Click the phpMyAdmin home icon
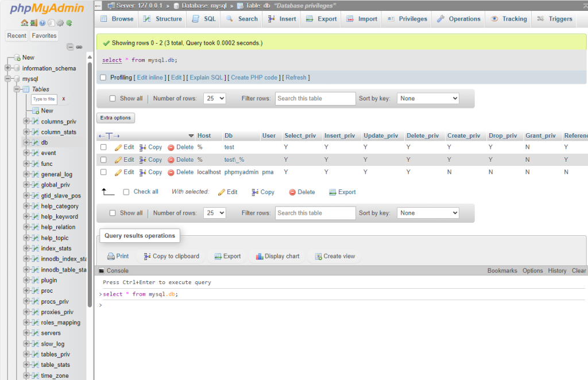Image resolution: width=588 pixels, height=380 pixels. pos(25,22)
